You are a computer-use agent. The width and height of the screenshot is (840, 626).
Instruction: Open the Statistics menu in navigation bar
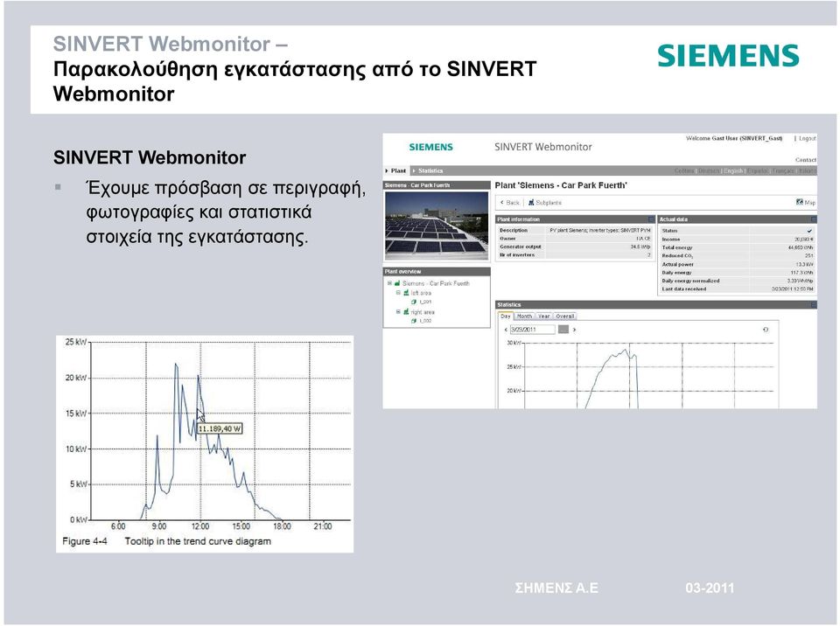tap(428, 170)
